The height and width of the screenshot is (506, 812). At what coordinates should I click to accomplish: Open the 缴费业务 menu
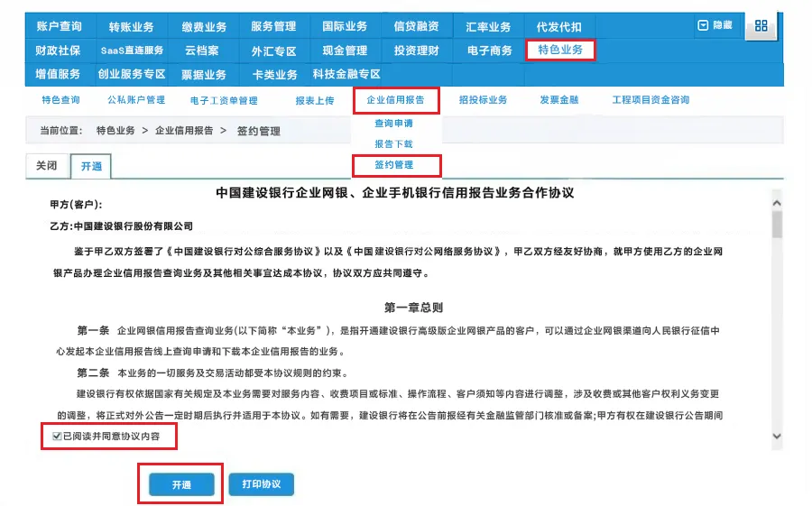pos(204,27)
